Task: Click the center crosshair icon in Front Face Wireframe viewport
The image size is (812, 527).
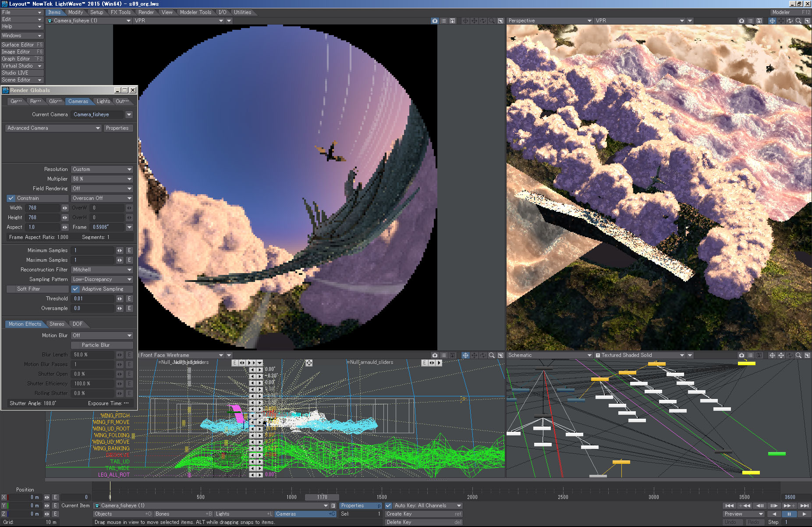Action: click(x=465, y=355)
